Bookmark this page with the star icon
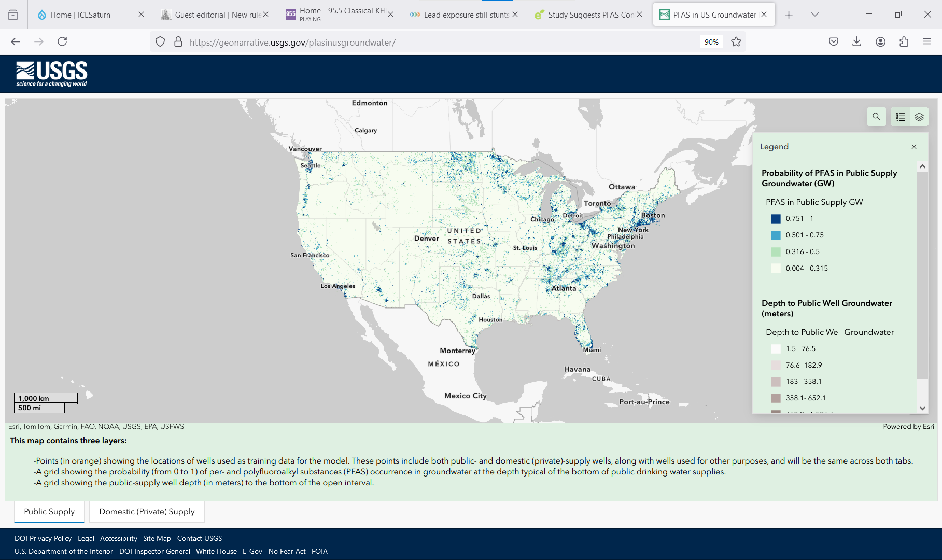942x560 pixels. point(736,42)
